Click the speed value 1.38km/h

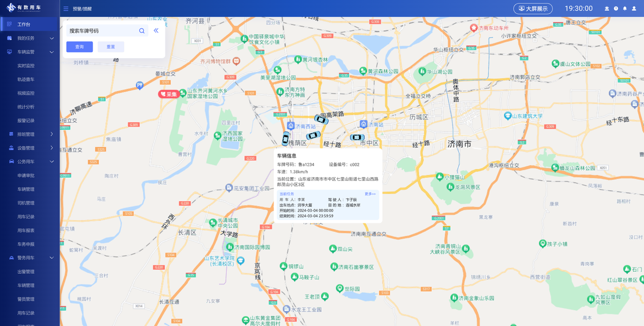click(x=298, y=172)
